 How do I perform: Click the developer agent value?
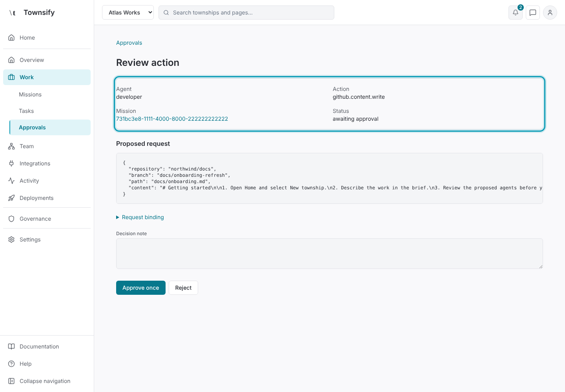click(129, 97)
